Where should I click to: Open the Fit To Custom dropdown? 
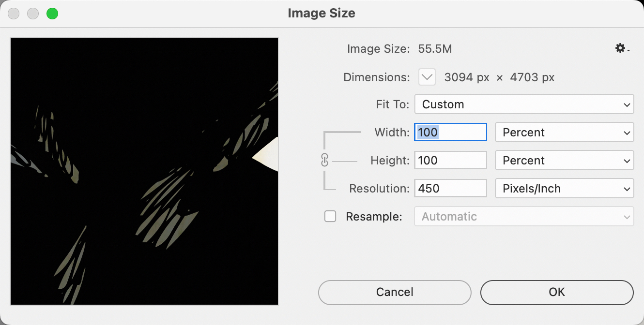524,104
